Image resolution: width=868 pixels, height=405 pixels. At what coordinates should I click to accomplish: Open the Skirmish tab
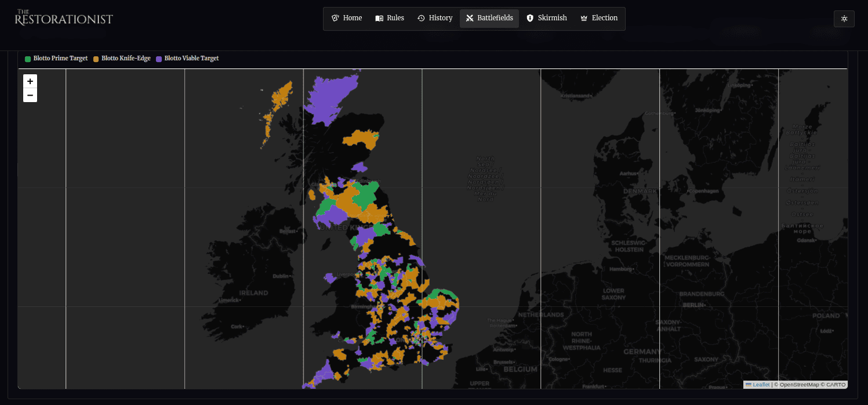tap(552, 18)
